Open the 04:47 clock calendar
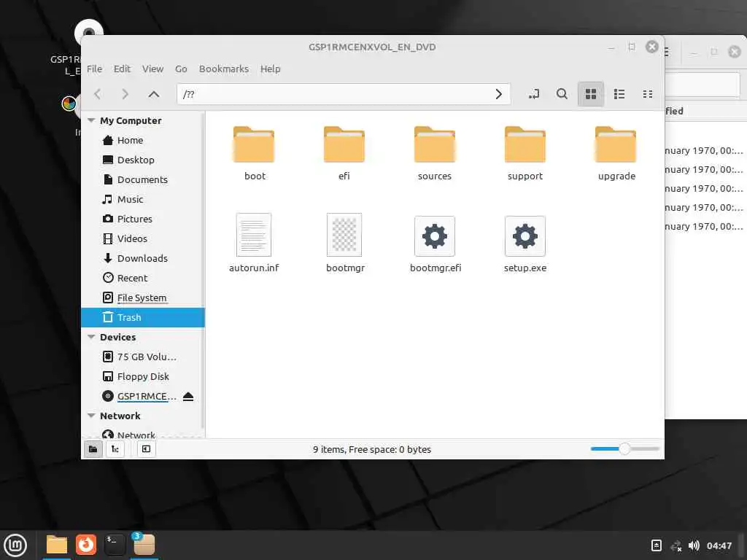 719,545
